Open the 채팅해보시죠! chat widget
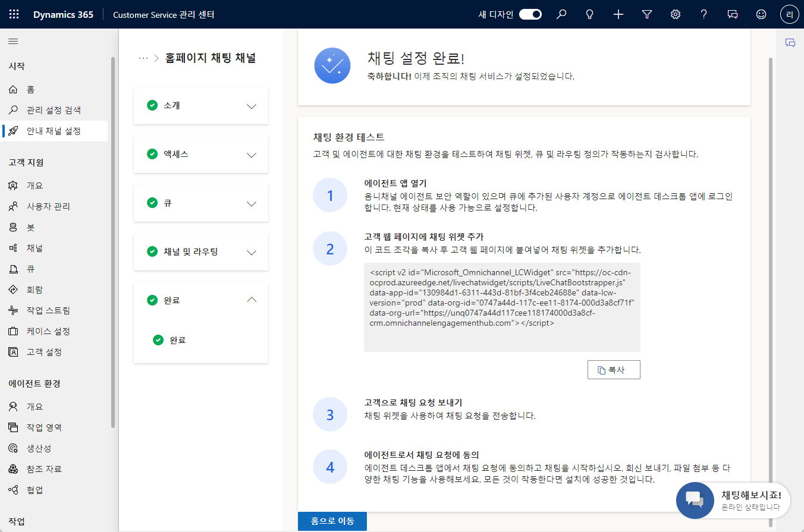This screenshot has width=804, height=532. point(733,500)
